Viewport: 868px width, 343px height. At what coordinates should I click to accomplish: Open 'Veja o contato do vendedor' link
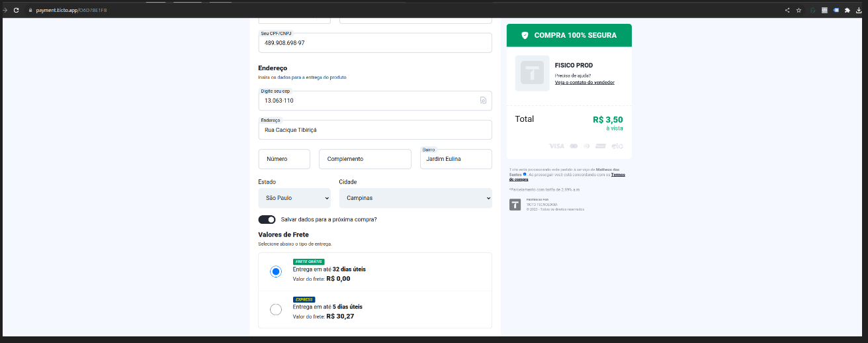pos(584,83)
